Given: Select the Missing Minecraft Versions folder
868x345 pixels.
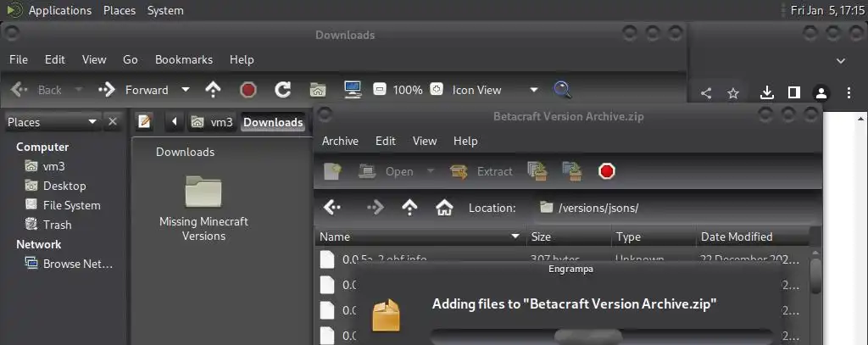Looking at the screenshot, I should pyautogui.click(x=203, y=209).
